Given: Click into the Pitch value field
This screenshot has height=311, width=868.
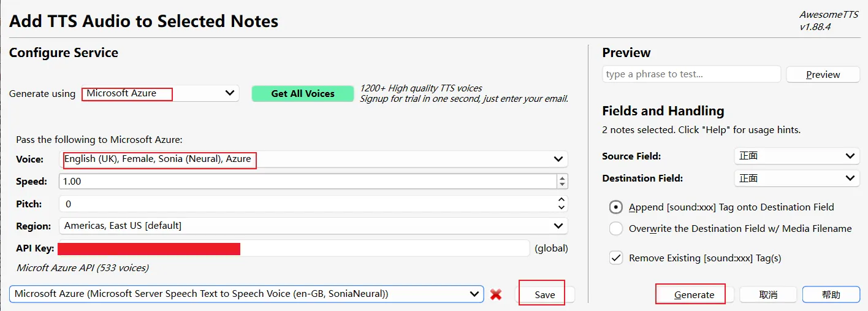Looking at the screenshot, I should coord(308,204).
